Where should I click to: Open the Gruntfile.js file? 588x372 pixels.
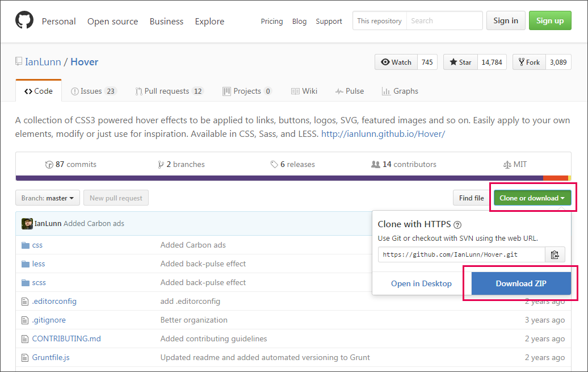51,358
